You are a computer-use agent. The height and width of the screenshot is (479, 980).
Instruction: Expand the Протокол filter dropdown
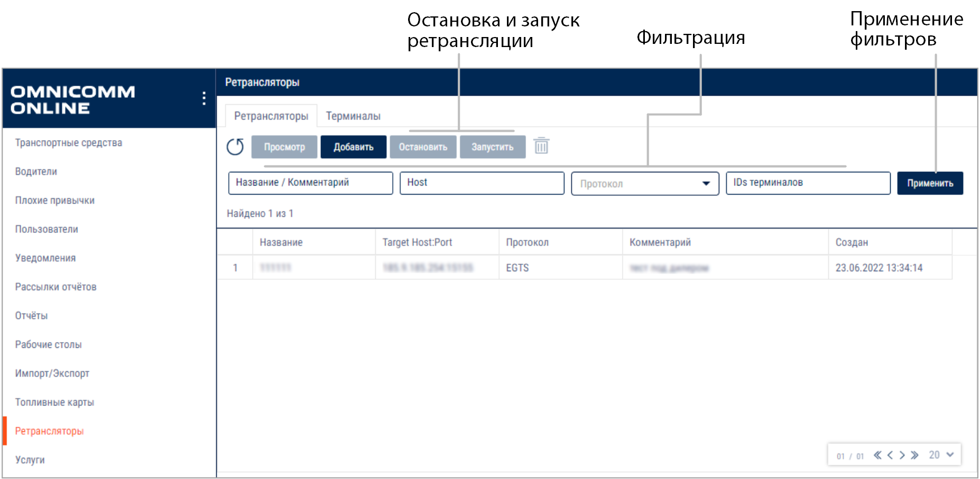click(x=645, y=183)
